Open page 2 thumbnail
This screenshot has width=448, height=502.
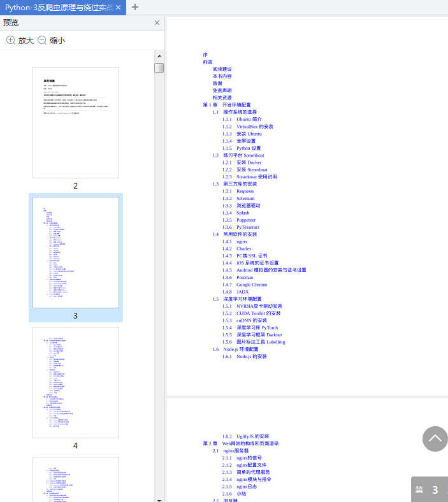(76, 122)
